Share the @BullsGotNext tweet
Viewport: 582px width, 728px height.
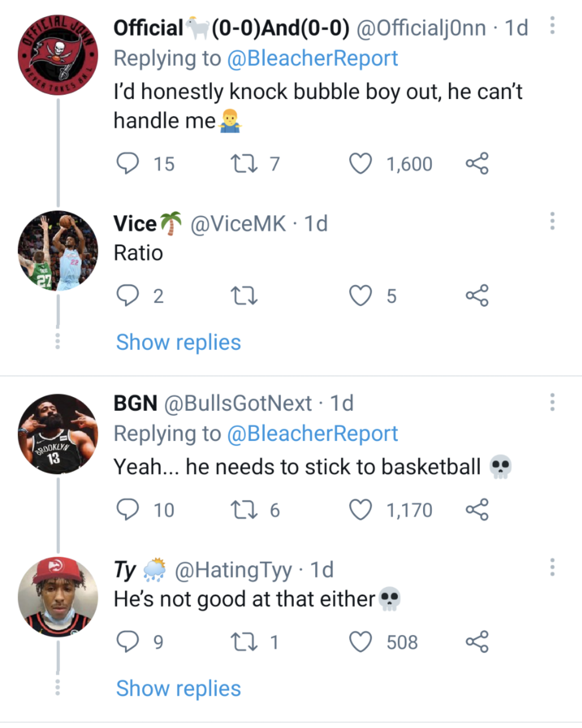[x=477, y=510]
